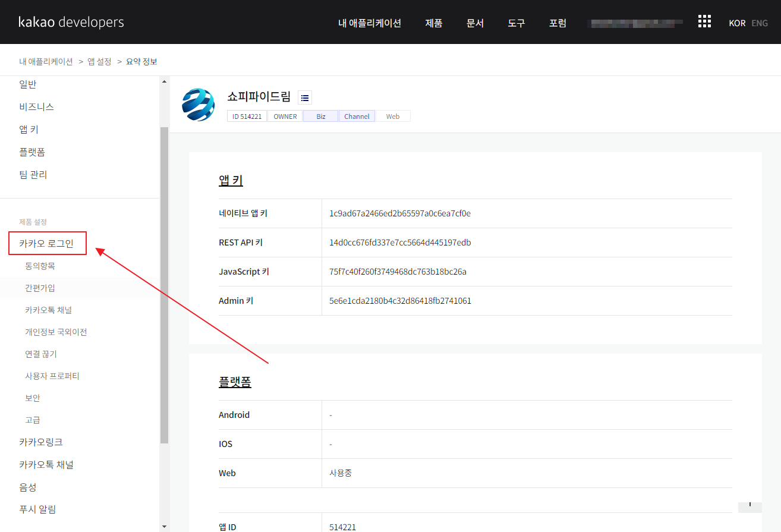Select 음성 in the sidebar
This screenshot has height=532, width=781.
tap(28, 487)
